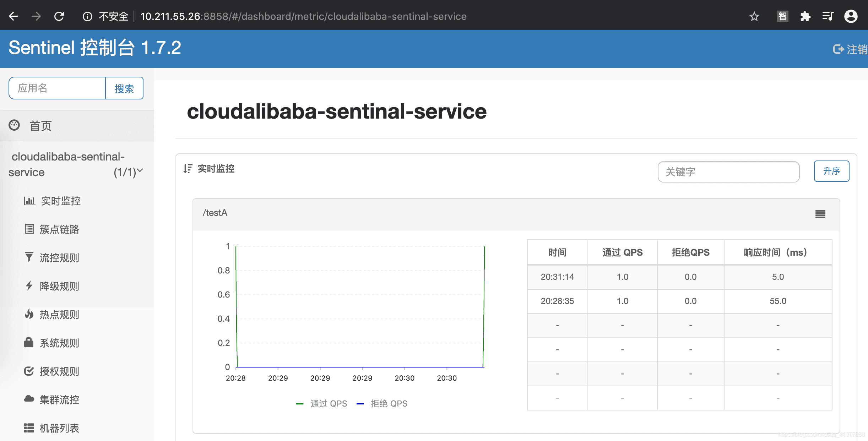Click the browser forward arrow
Viewport: 868px width, 441px height.
click(x=36, y=16)
